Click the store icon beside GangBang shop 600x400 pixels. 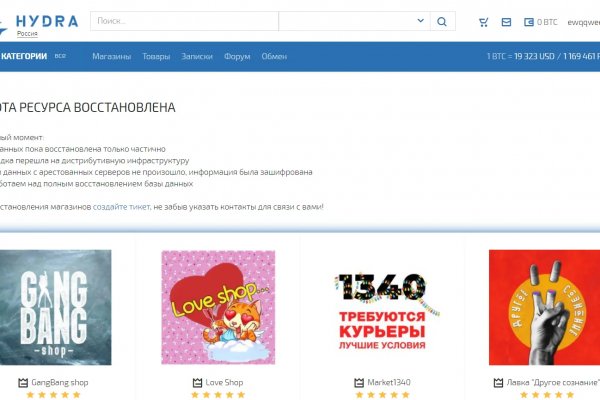[x=23, y=382]
